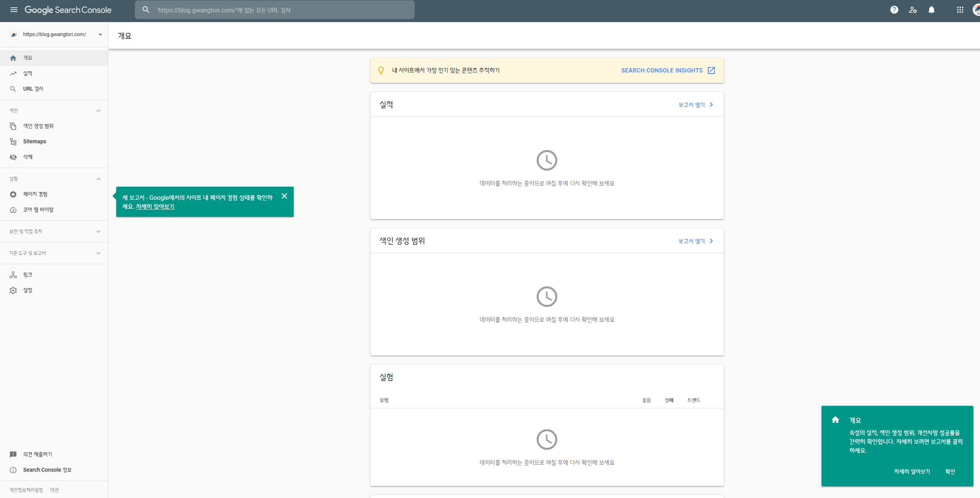This screenshot has height=498, width=980.
Task: Open the hamburger main menu
Action: [14, 10]
